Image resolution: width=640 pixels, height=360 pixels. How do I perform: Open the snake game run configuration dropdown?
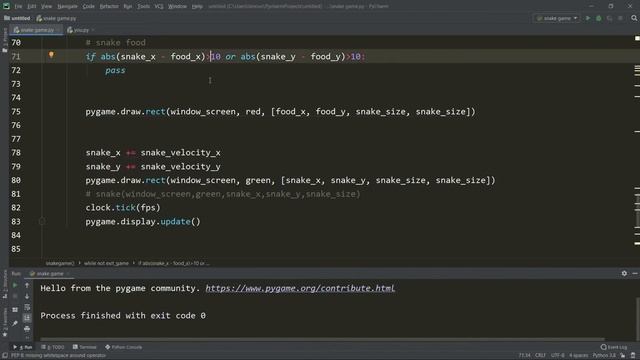(x=557, y=18)
